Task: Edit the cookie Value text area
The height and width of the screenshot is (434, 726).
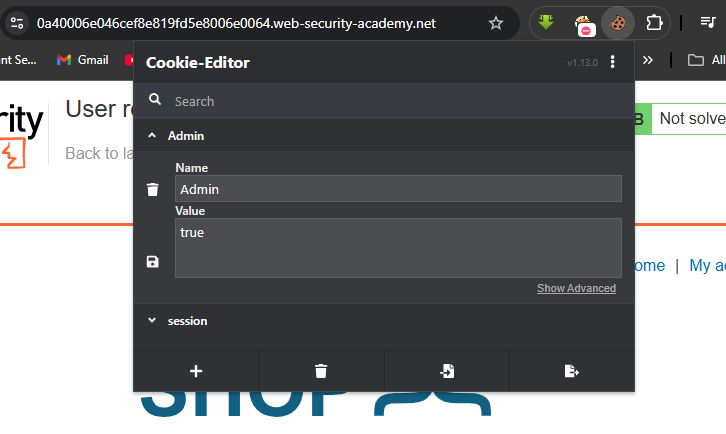Action: (x=398, y=248)
